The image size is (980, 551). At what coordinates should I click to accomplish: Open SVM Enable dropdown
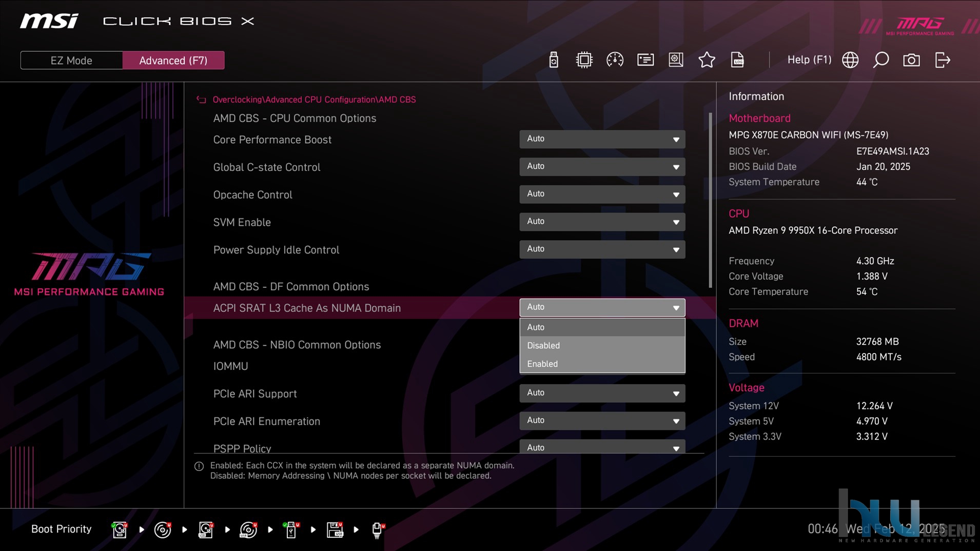[602, 222]
